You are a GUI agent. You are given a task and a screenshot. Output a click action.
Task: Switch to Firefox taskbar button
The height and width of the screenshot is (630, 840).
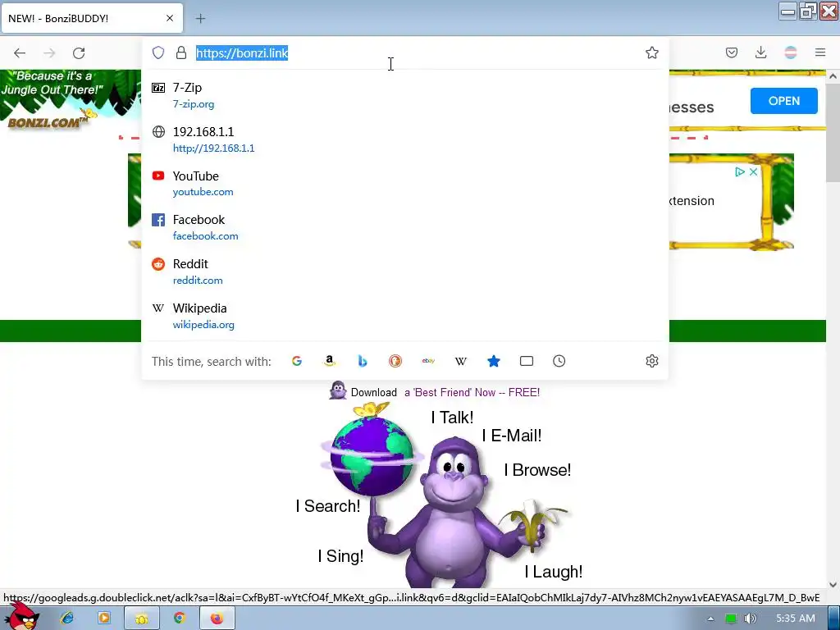[217, 619]
